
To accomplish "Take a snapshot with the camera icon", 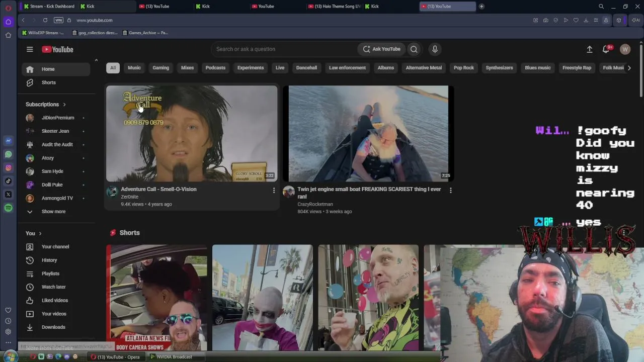I will click(x=545, y=20).
